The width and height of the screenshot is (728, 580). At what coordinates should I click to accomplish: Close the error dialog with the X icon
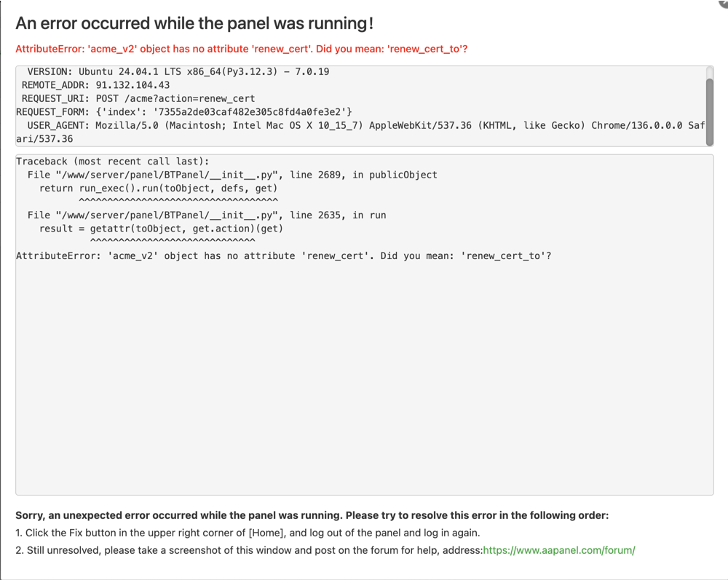pos(724,3)
